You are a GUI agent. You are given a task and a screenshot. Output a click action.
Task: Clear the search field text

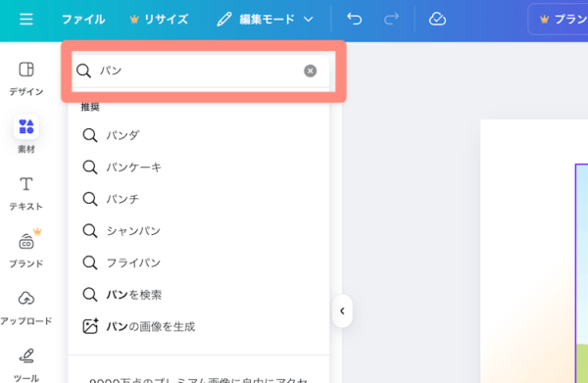click(x=310, y=71)
